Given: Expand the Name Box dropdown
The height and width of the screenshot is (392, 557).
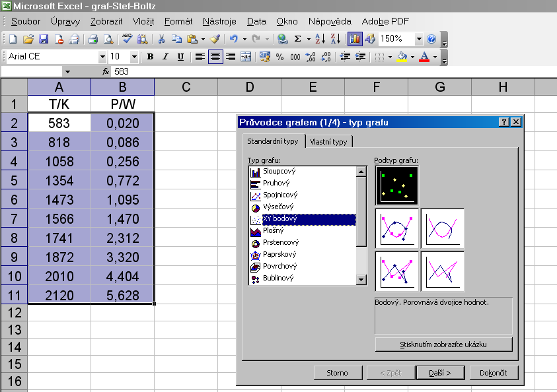Looking at the screenshot, I should [67, 72].
